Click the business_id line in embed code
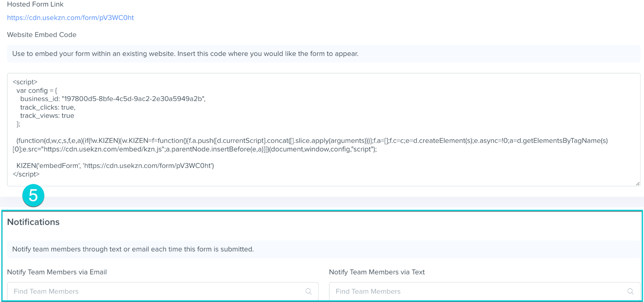 tap(113, 99)
